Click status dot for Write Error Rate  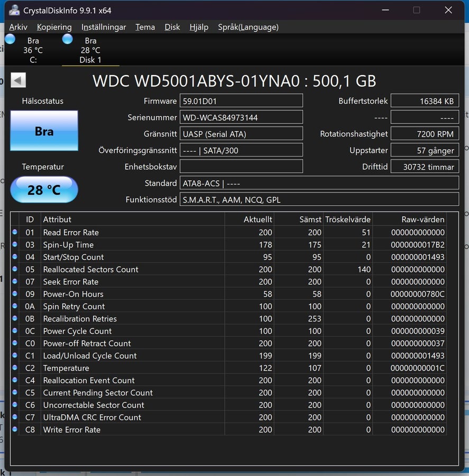point(15,429)
